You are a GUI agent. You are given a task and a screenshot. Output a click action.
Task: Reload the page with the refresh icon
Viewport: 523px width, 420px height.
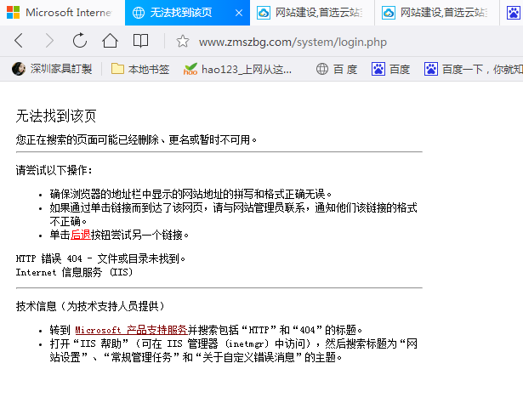(80, 41)
